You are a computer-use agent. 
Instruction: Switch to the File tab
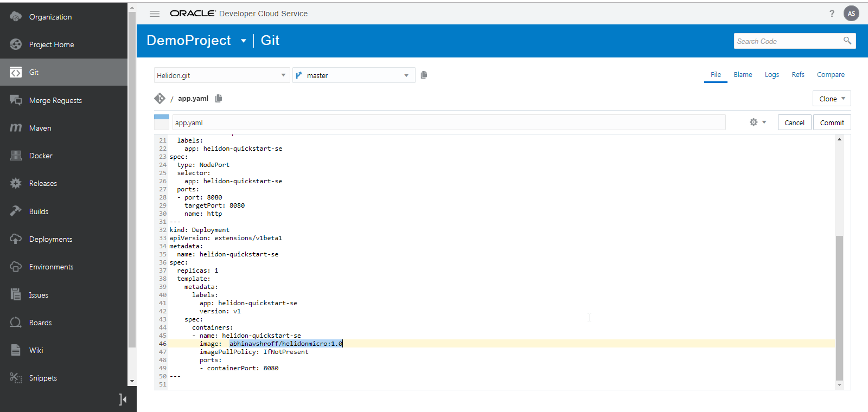(716, 75)
